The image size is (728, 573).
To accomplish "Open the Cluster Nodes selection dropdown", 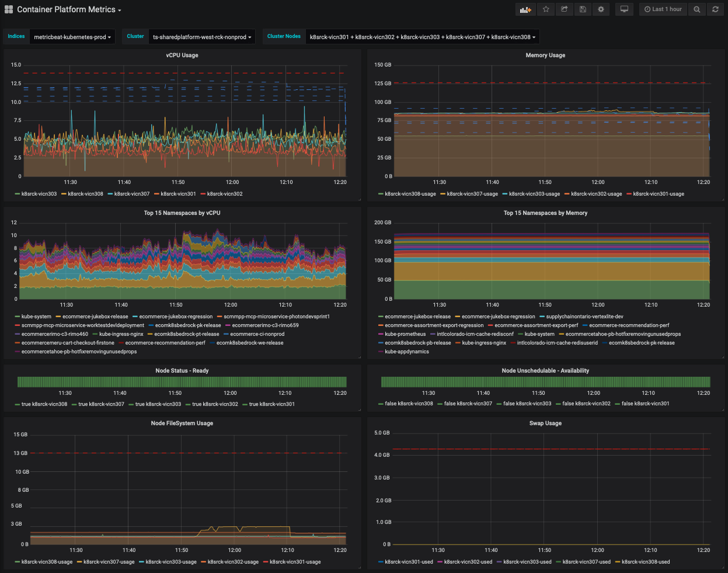I will pyautogui.click(x=422, y=37).
